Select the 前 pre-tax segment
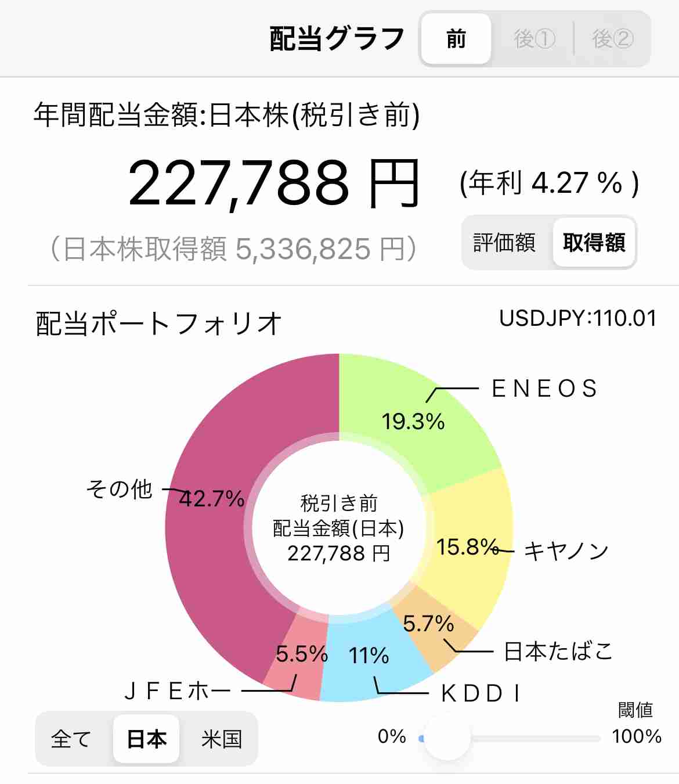 pyautogui.click(x=456, y=39)
